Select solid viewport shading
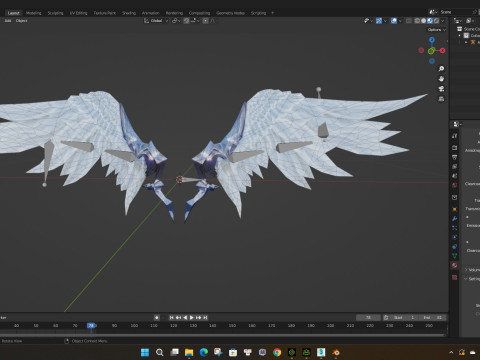 pos(423,21)
